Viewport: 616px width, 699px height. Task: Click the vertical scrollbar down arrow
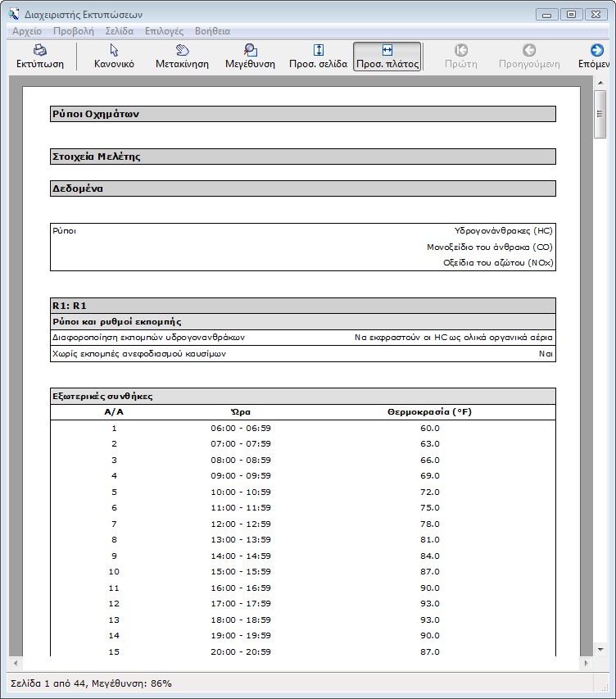tap(600, 648)
